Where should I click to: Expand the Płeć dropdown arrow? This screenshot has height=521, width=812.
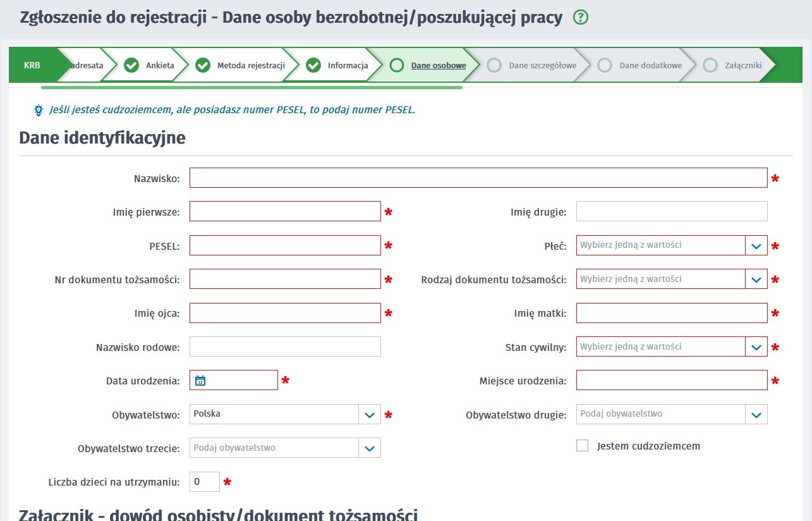coord(756,245)
